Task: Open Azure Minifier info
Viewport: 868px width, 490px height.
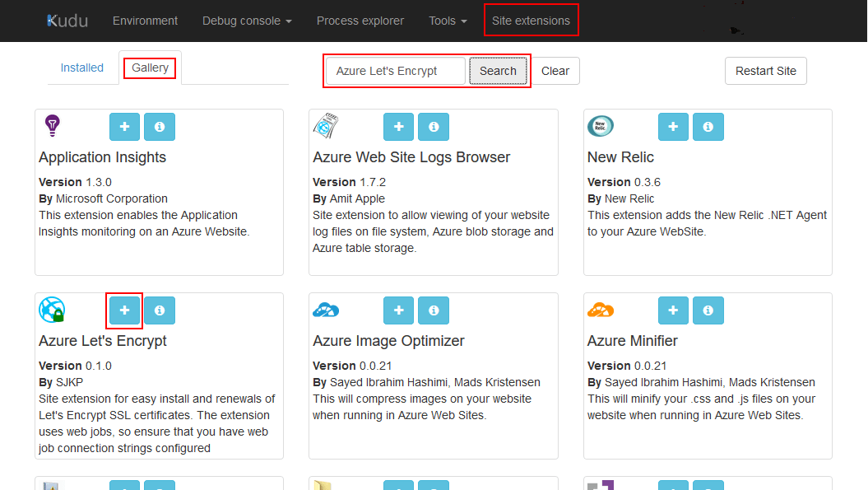Action: [708, 310]
